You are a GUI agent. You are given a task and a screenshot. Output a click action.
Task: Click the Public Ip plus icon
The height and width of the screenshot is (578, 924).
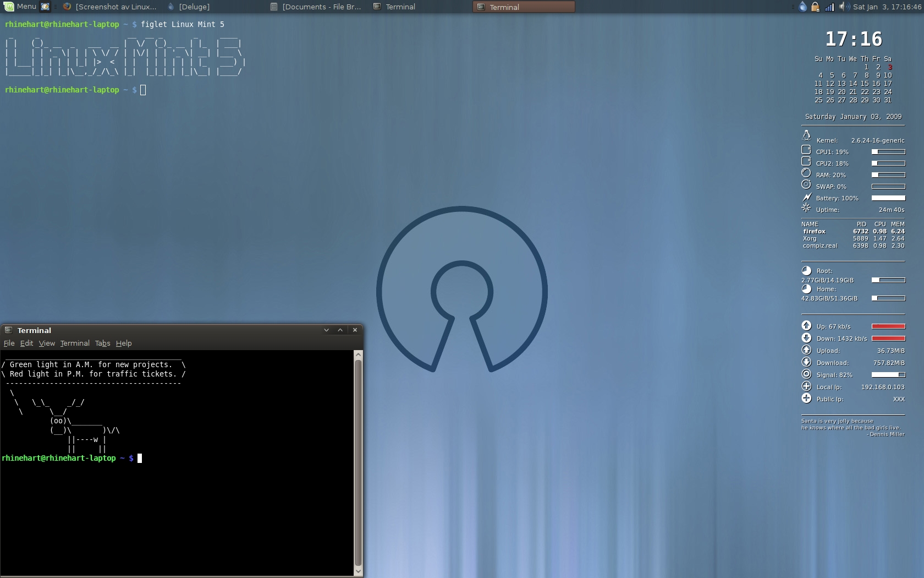point(806,398)
